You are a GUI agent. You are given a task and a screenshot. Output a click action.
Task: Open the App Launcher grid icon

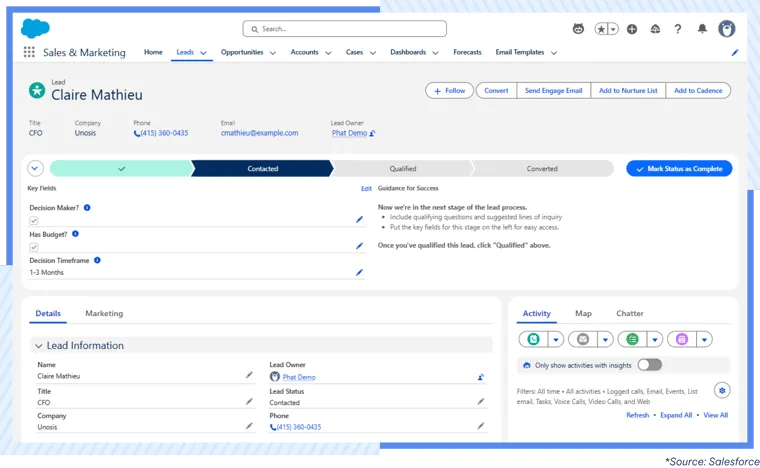coord(29,52)
